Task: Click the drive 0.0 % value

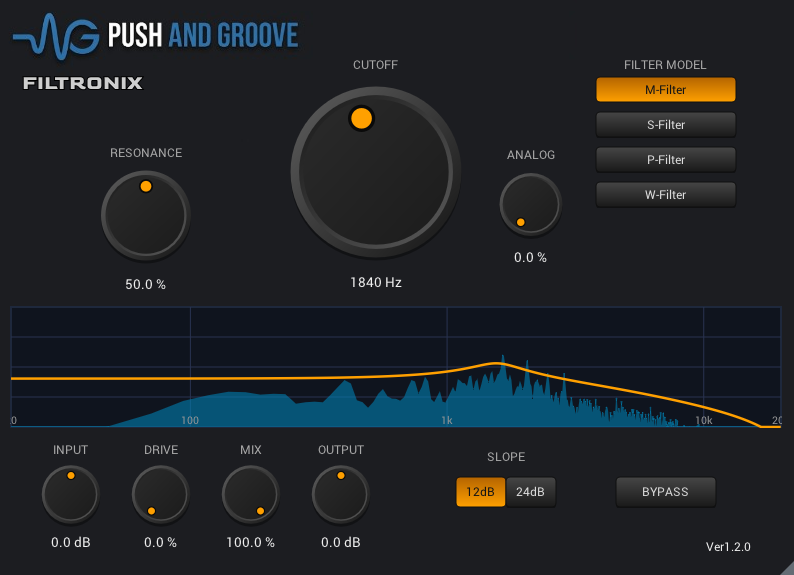Action: click(x=161, y=543)
